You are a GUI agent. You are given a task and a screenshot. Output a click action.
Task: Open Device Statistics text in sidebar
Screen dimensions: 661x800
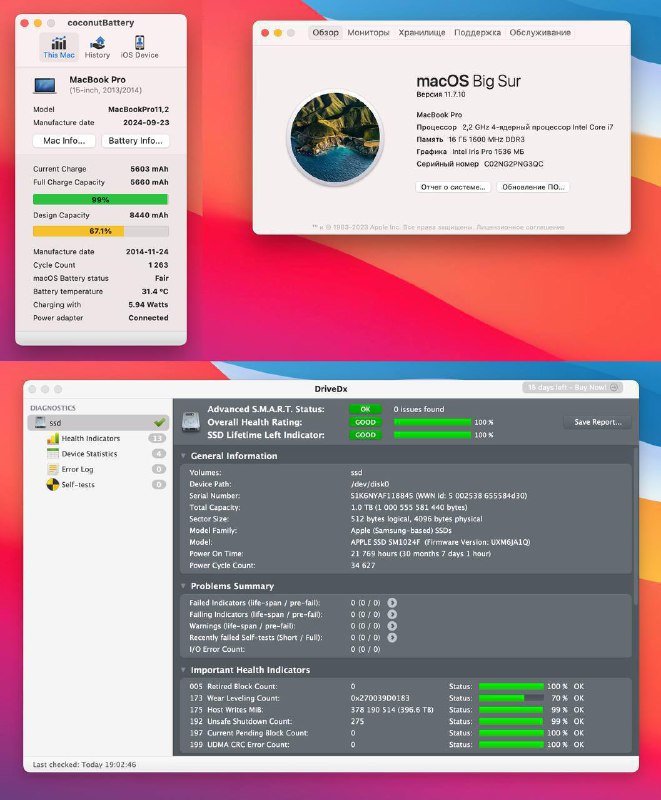point(89,454)
